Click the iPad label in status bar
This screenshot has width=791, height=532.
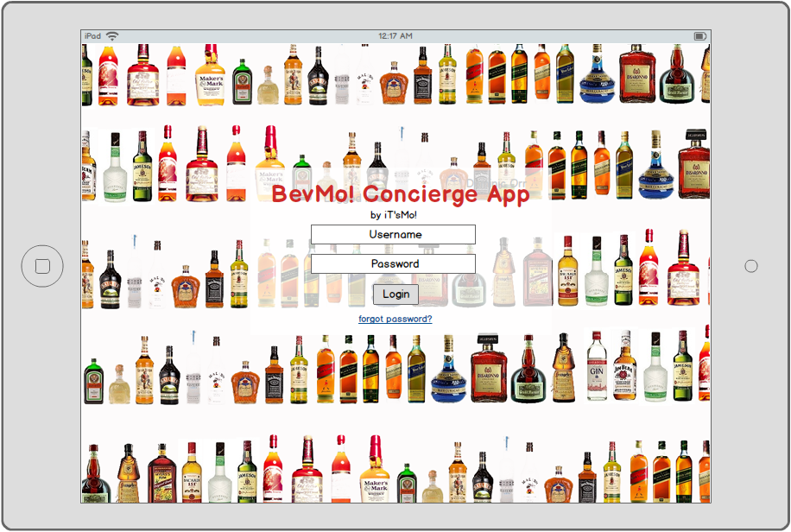point(92,35)
